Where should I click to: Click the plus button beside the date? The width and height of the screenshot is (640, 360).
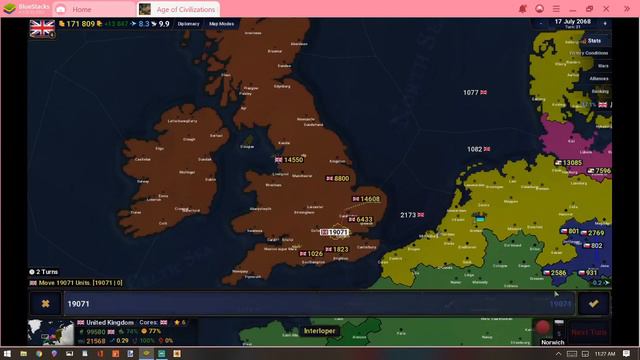[605, 24]
